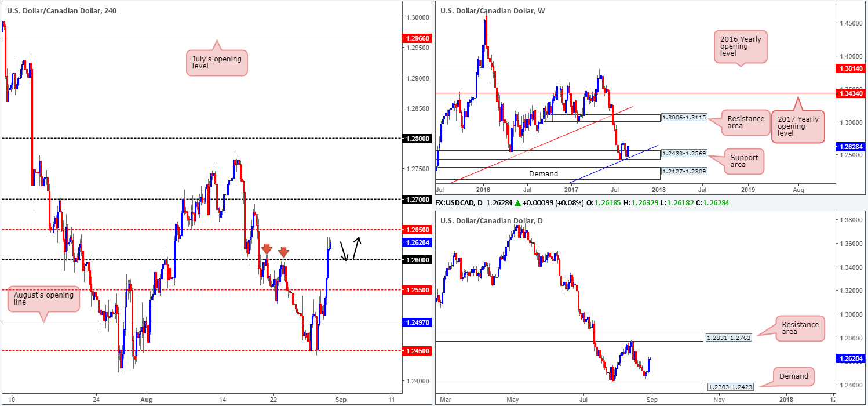The height and width of the screenshot is (406, 868).
Task: Click the red 1.34340 price label
Action: tap(850, 93)
